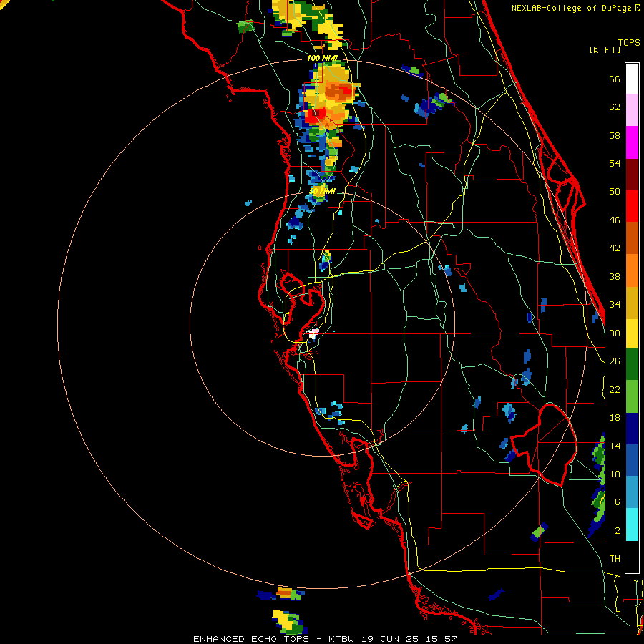This screenshot has height=644, width=644.
Task: Click the medium blue legend swatch near 10
Action: pyautogui.click(x=632, y=460)
